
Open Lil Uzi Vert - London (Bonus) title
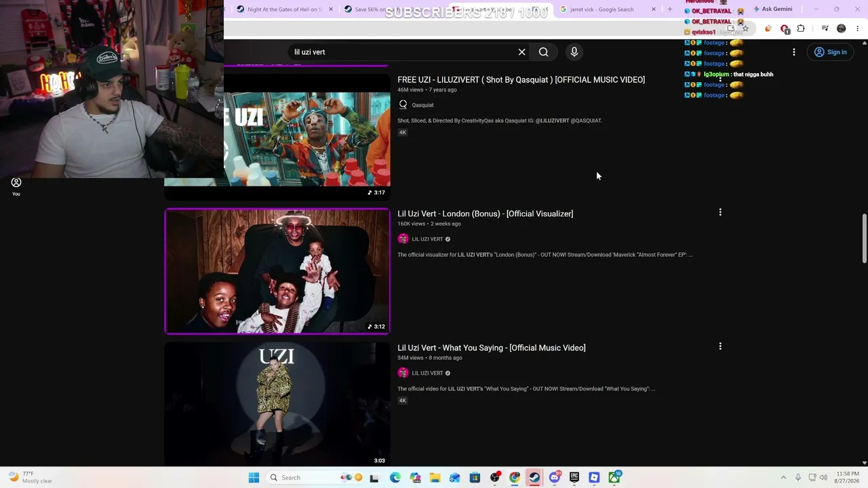pyautogui.click(x=485, y=214)
